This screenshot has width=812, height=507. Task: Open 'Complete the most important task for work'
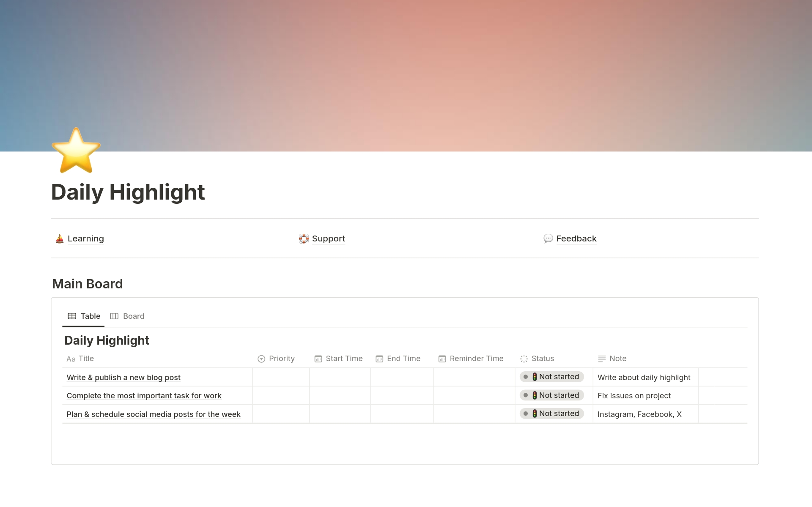pyautogui.click(x=144, y=396)
